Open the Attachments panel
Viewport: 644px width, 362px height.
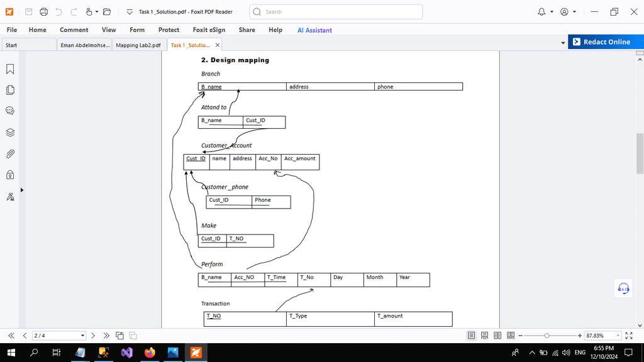click(x=10, y=154)
